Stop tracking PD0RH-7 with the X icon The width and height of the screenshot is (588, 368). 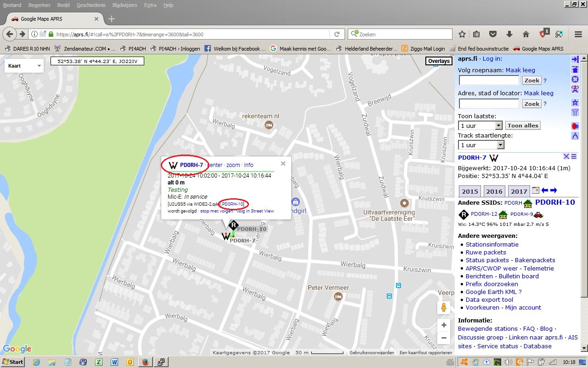566,157
